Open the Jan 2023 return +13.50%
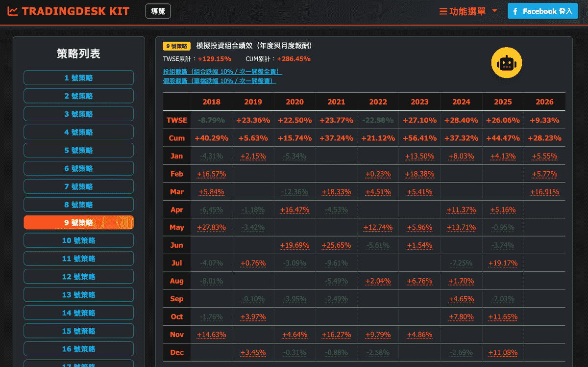This screenshot has height=367, width=588. click(x=419, y=156)
